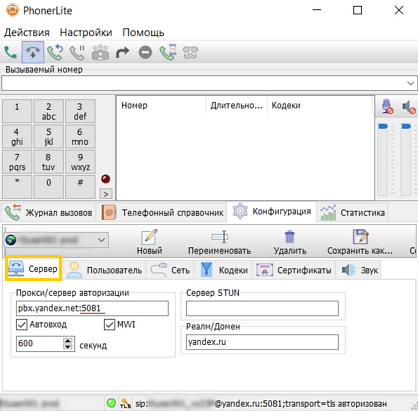Switch to Конфигурация tab
Screen dimensions: 418x411
coord(272,211)
